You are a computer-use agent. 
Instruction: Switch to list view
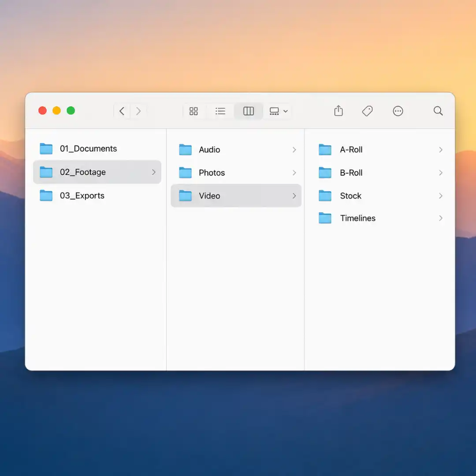tap(220, 111)
